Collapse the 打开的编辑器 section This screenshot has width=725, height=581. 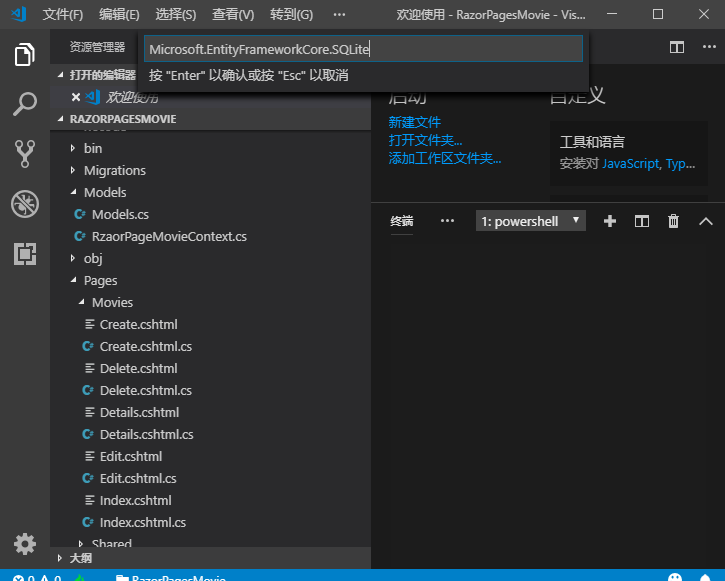[60, 74]
